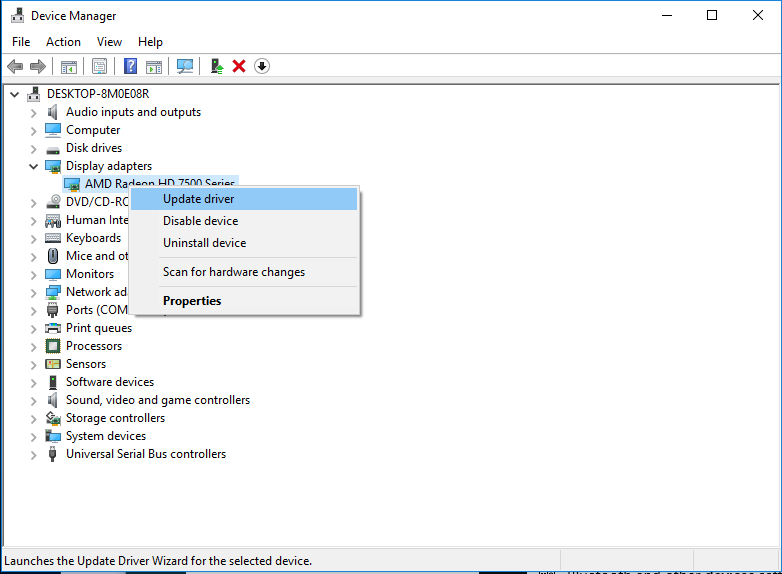Viewport: 782px width, 574px height.
Task: Select the System devices tree row
Action: click(106, 436)
